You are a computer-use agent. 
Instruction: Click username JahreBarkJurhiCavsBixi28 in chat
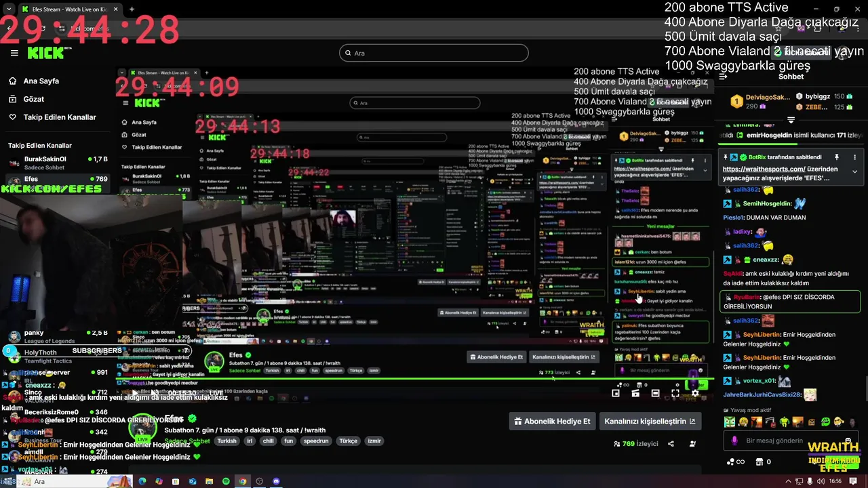point(762,394)
